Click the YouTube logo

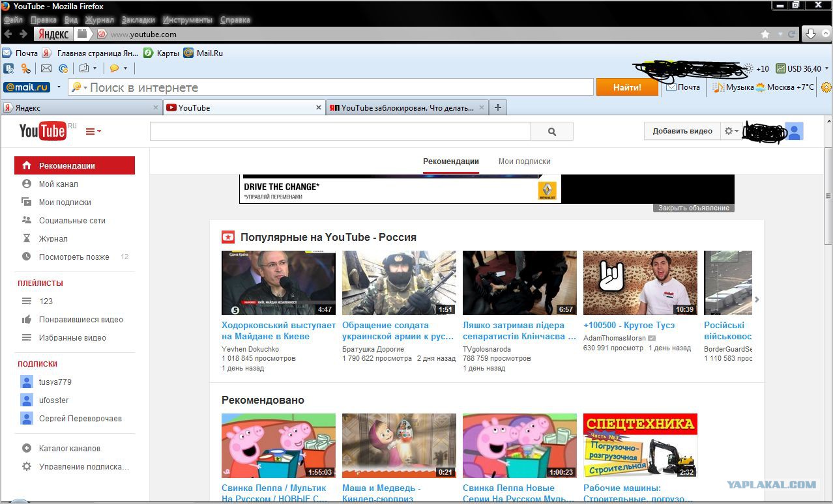pyautogui.click(x=42, y=131)
